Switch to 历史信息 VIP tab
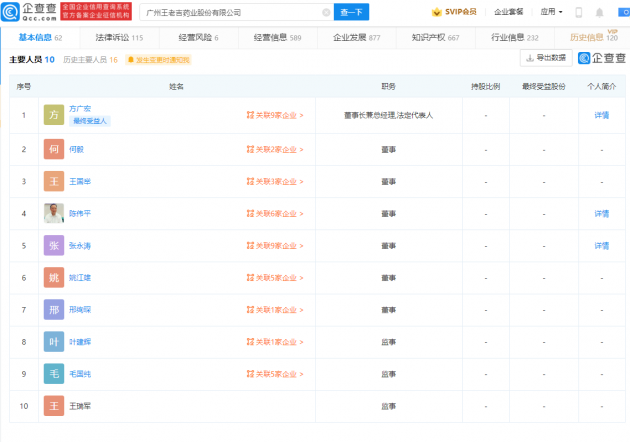Image resolution: width=630 pixels, height=442 pixels. [594, 37]
